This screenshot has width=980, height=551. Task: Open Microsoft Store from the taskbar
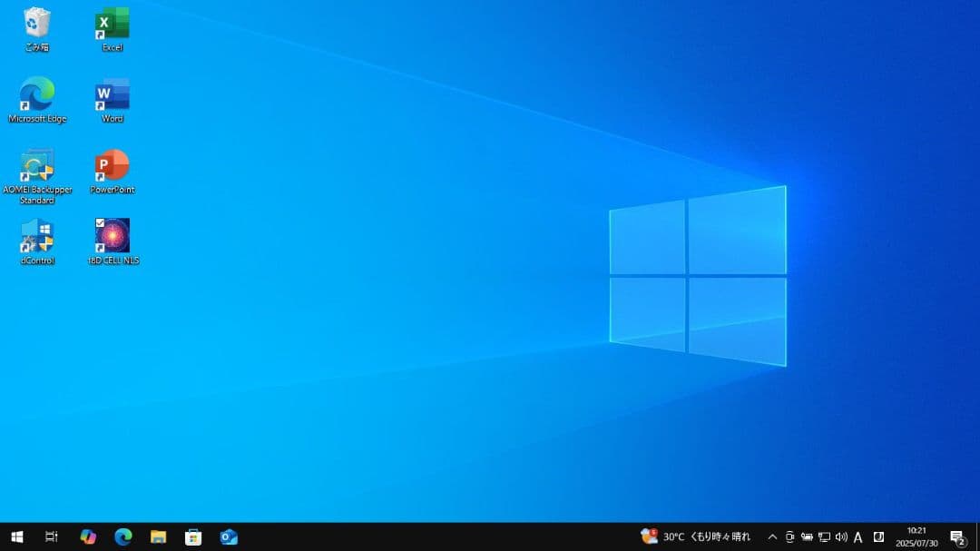pos(193,536)
